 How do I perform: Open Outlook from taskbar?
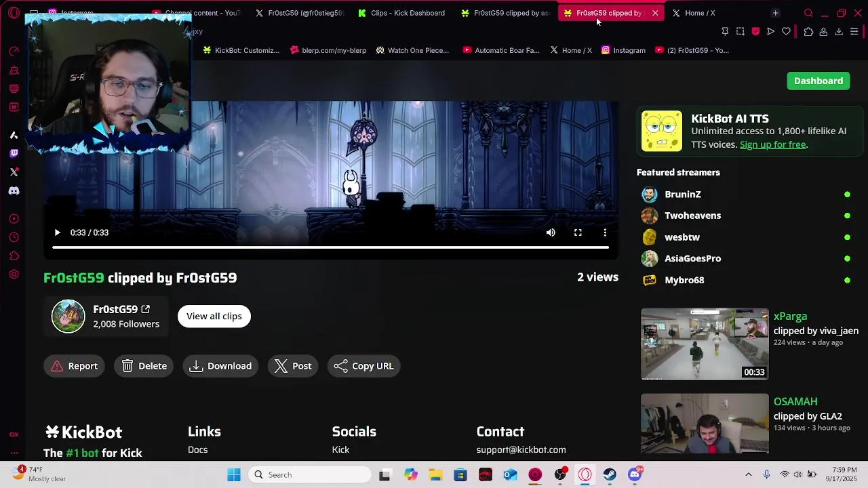point(510,475)
